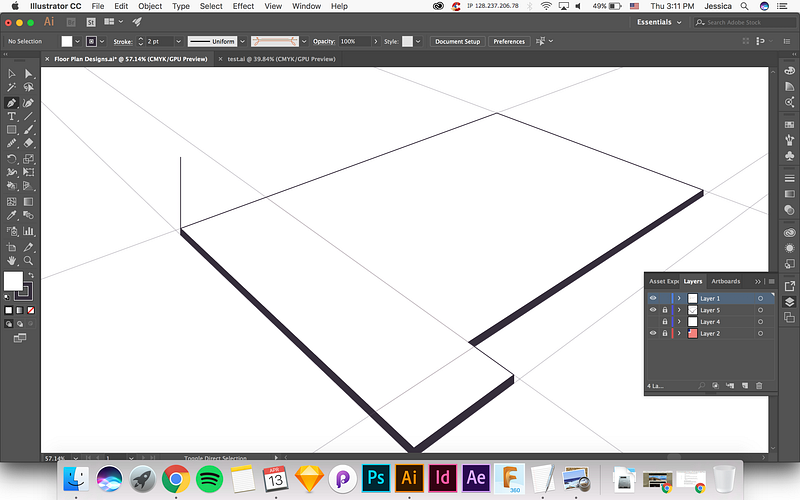Open the Essentials workspace dropdown
Image resolution: width=800 pixels, height=500 pixels.
coord(662,21)
